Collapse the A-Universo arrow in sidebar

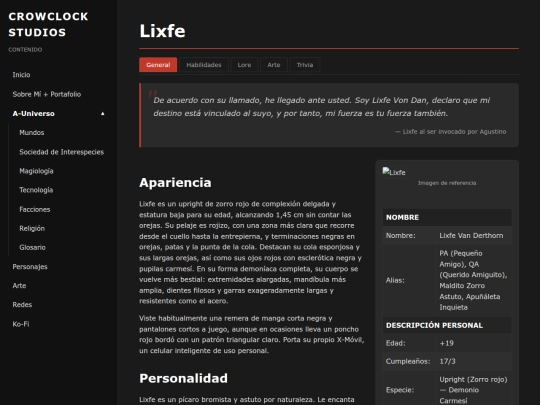point(102,114)
